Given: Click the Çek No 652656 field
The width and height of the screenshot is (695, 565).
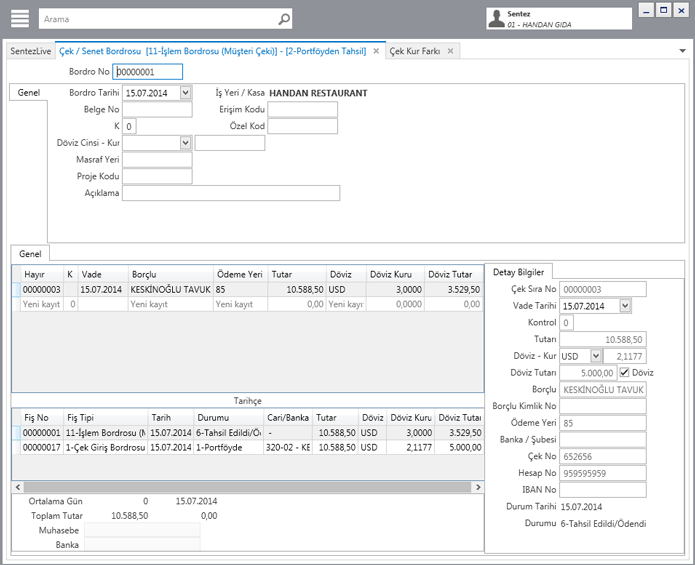Looking at the screenshot, I should (x=603, y=456).
